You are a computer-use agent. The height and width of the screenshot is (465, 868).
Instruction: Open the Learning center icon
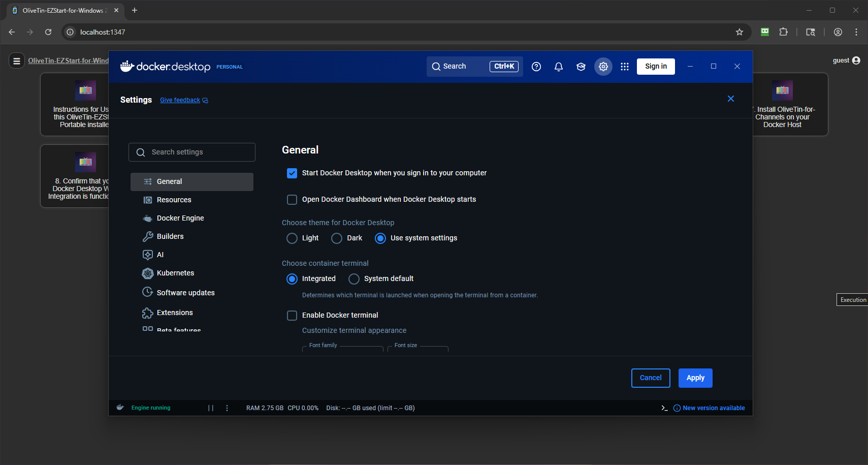point(581,67)
